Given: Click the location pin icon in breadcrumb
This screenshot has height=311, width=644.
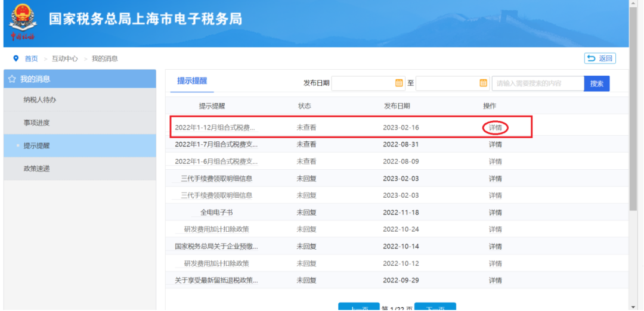Looking at the screenshot, I should tap(16, 58).
